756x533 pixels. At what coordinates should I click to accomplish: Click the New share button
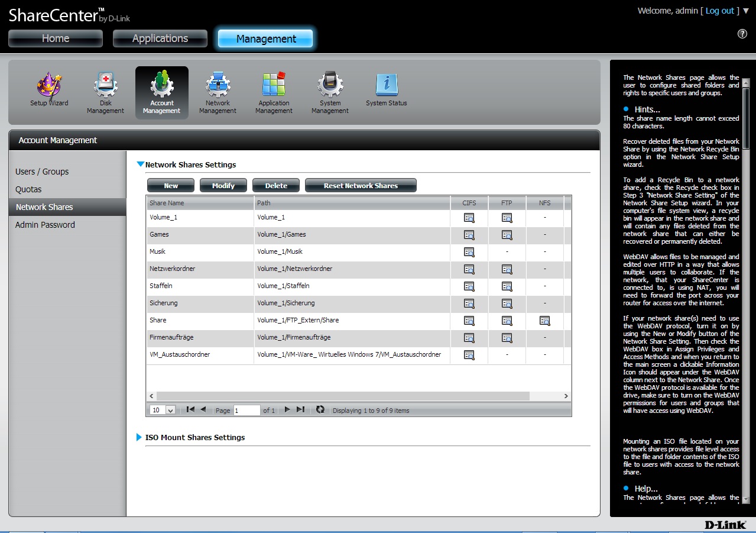point(171,186)
